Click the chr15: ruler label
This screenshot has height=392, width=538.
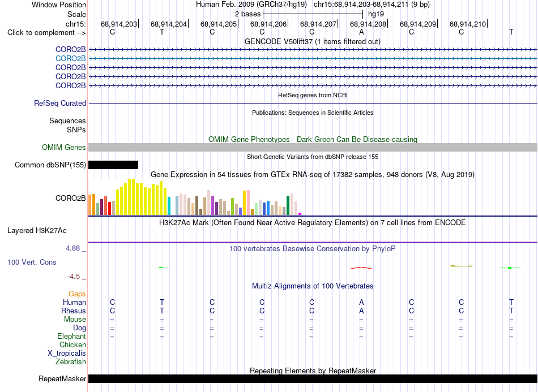coord(75,24)
